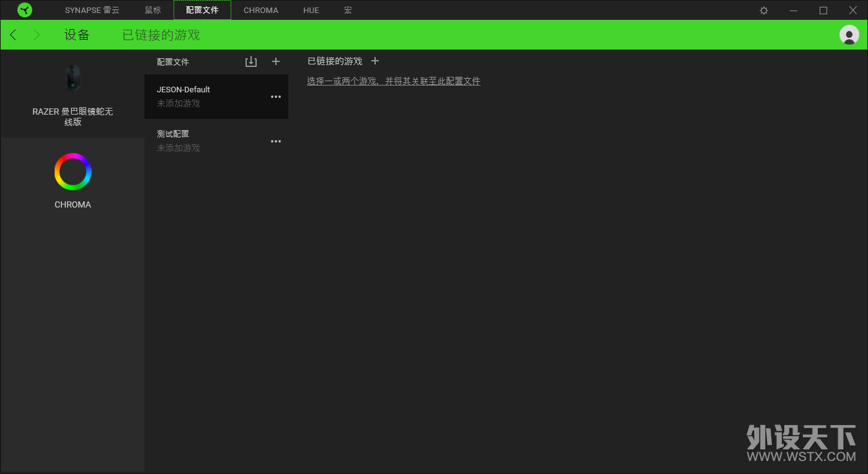Open options menu for 测试配置 profile
The width and height of the screenshot is (868, 474).
coord(276,141)
